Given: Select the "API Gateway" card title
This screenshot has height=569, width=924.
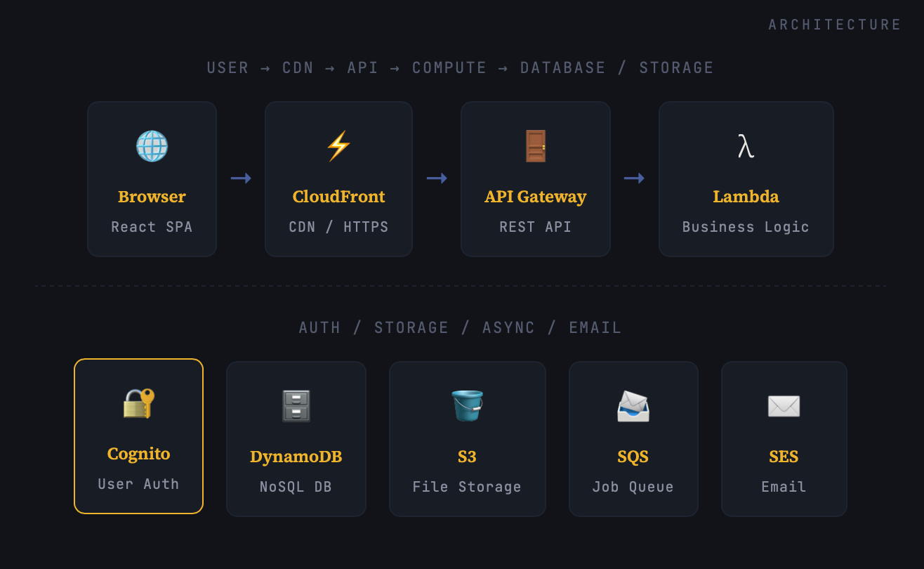Looking at the screenshot, I should (536, 197).
